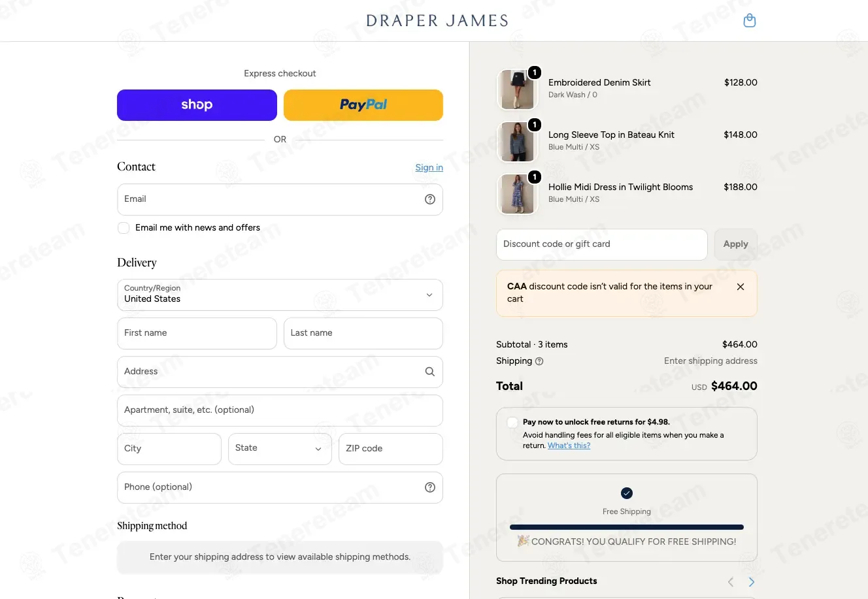The width and height of the screenshot is (868, 599).
Task: Click the shipping info question mark icon
Action: [x=539, y=361]
